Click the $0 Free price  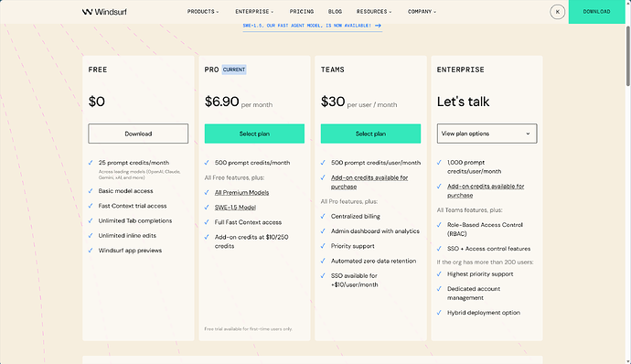coord(97,102)
